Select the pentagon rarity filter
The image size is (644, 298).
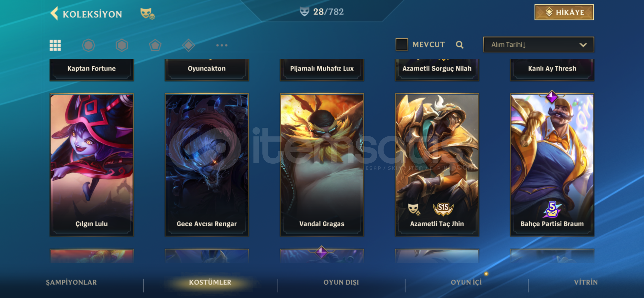[x=155, y=45]
